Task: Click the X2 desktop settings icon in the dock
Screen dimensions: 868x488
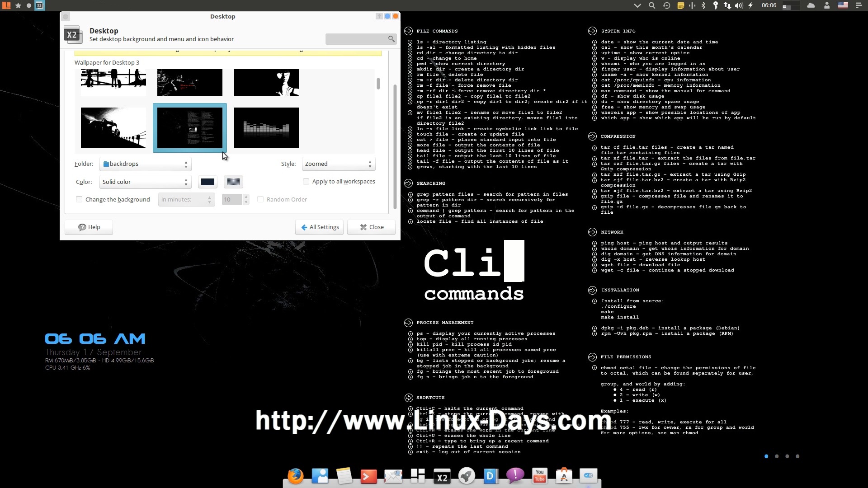Action: click(x=442, y=477)
